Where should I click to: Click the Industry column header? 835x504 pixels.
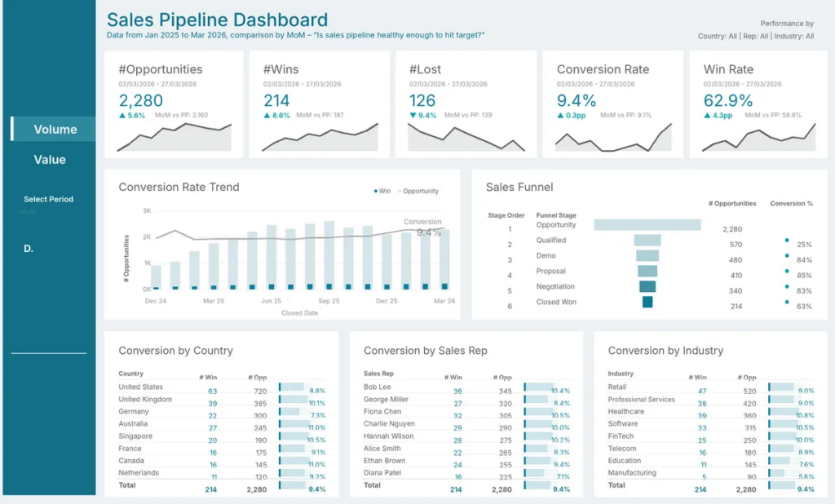[621, 374]
